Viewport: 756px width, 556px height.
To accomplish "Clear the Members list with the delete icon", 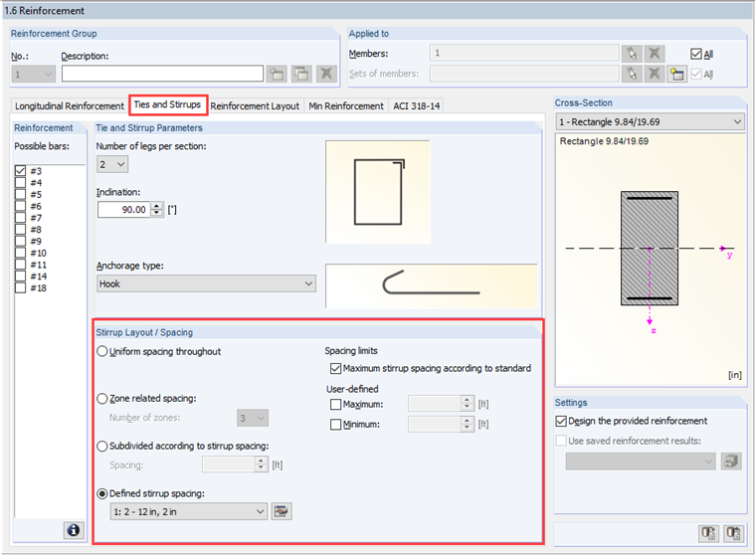I will [x=655, y=53].
